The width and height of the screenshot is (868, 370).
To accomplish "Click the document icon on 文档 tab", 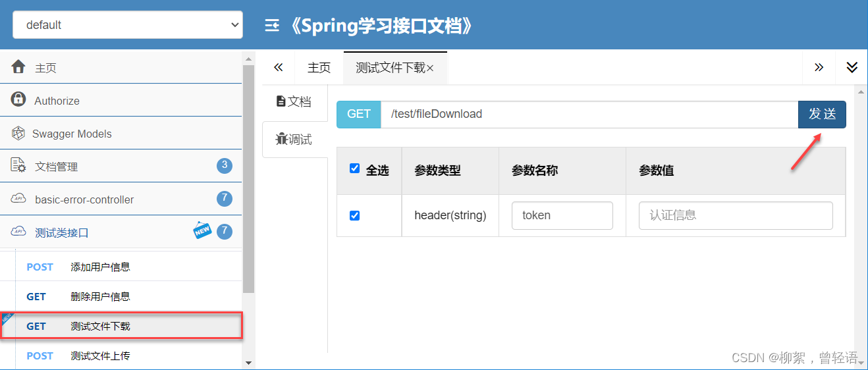I will [x=281, y=101].
